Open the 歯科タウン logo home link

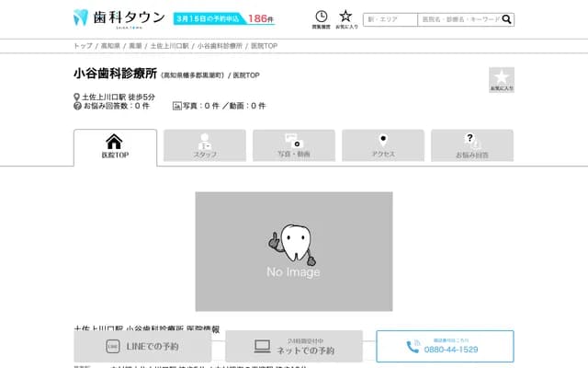pos(119,18)
